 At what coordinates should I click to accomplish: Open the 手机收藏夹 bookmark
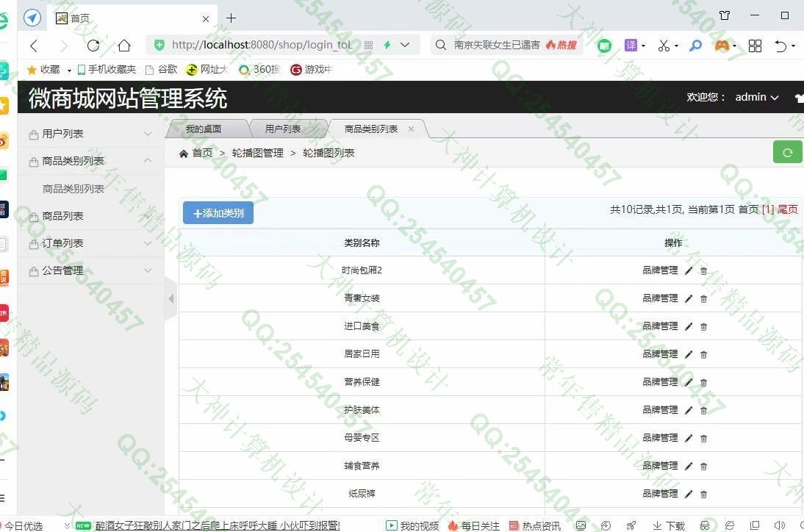[x=107, y=70]
